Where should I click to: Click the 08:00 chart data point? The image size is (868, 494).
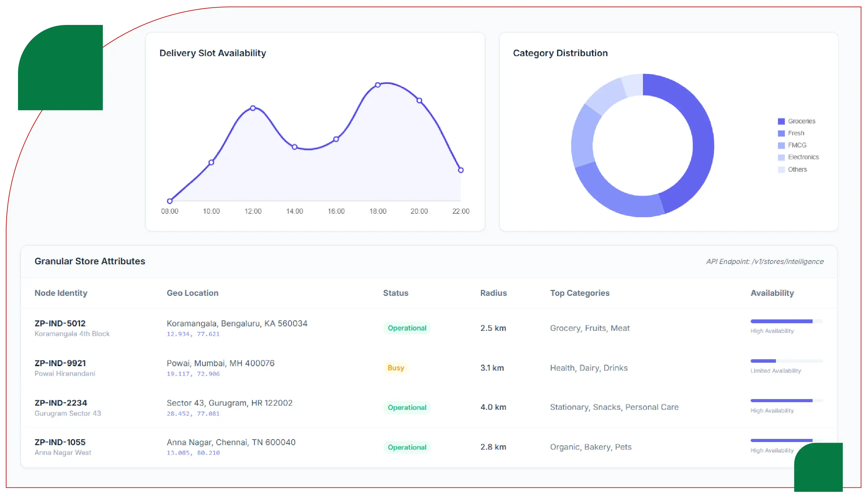pyautogui.click(x=170, y=201)
